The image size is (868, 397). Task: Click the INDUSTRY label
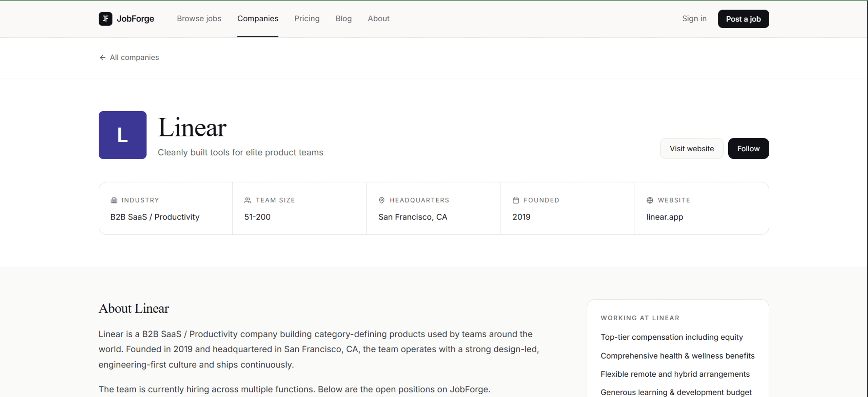pos(140,201)
